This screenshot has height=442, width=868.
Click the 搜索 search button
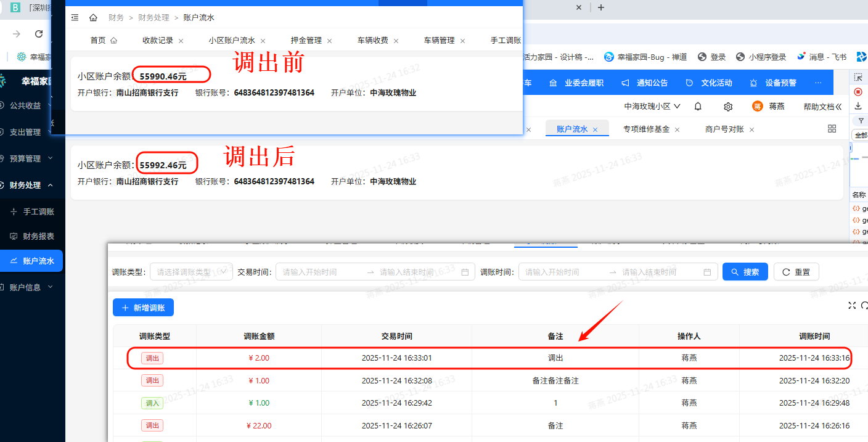(745, 272)
